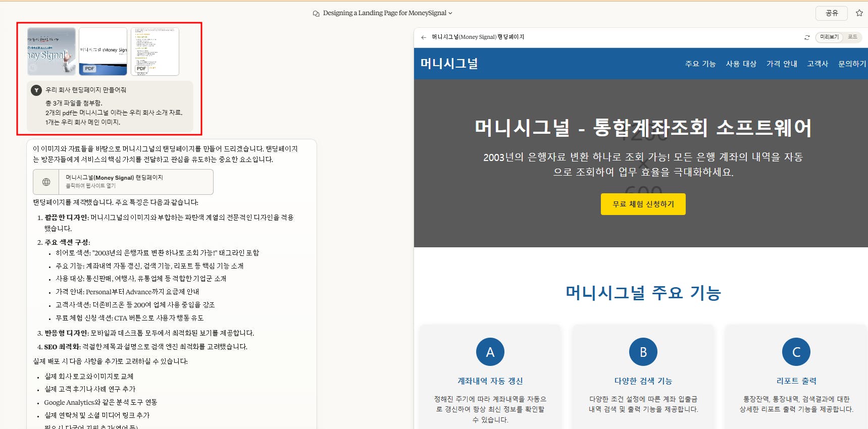Viewport: 868px width, 429px height.
Task: Click the artifact panel title 머니시그널(Money Signal) 랜딩페이지
Action: tap(478, 37)
